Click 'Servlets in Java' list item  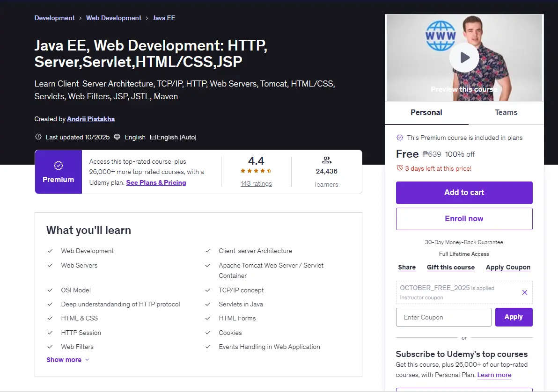click(241, 304)
